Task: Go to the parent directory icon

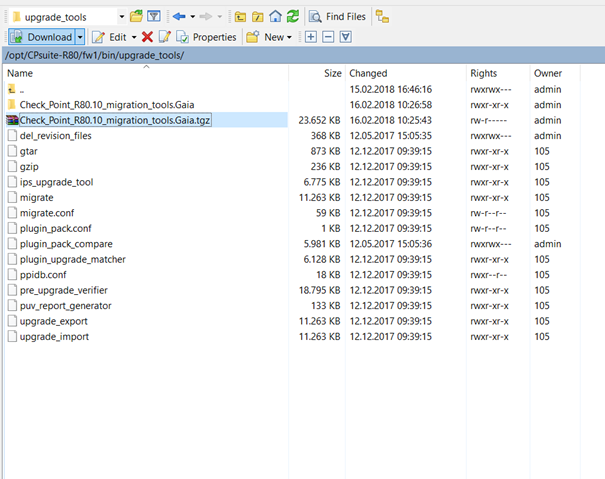Action: [x=240, y=17]
